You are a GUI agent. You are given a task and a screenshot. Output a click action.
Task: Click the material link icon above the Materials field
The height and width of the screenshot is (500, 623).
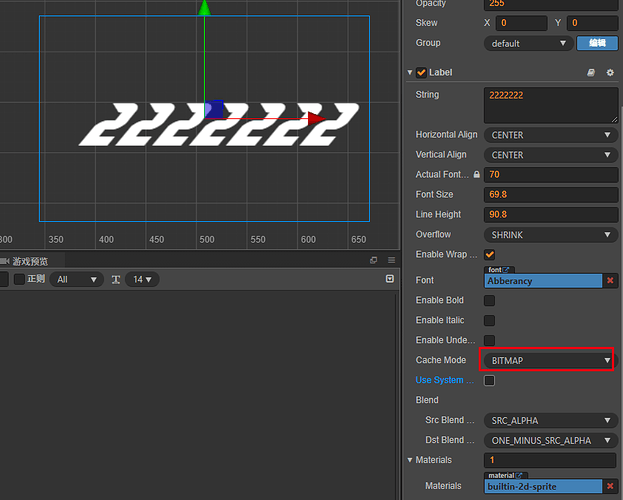pos(519,475)
